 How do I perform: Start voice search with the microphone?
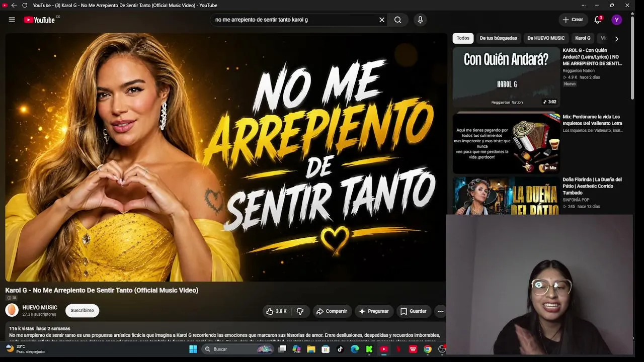point(420,20)
